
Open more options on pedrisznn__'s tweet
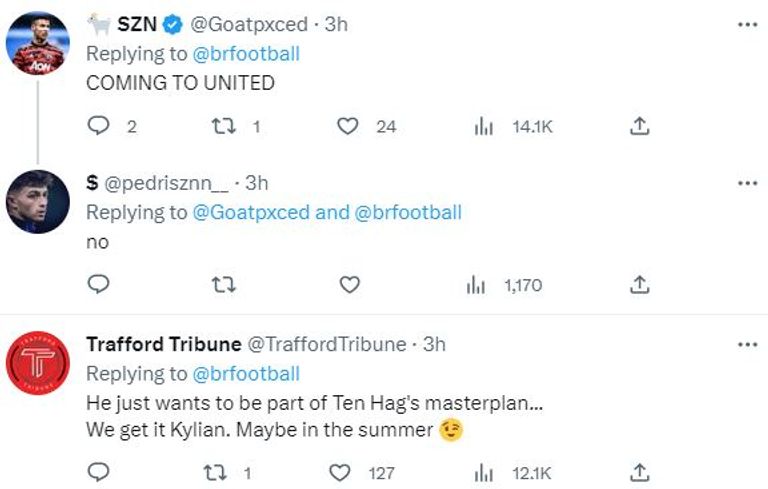[746, 183]
